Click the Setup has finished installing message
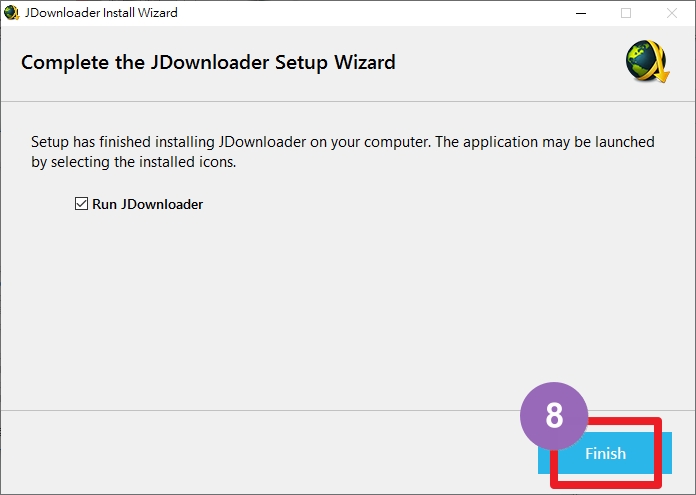 343,142
